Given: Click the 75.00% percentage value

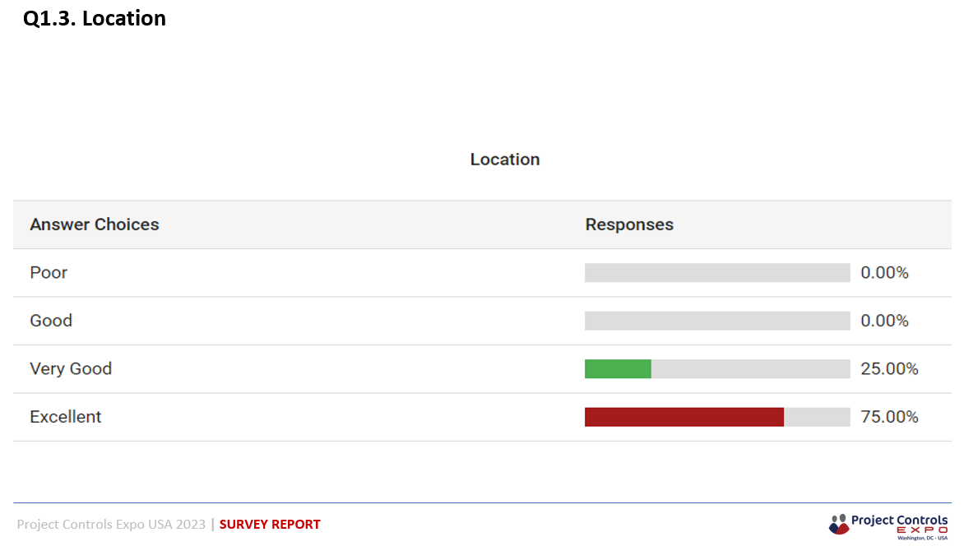Looking at the screenshot, I should pos(889,417).
